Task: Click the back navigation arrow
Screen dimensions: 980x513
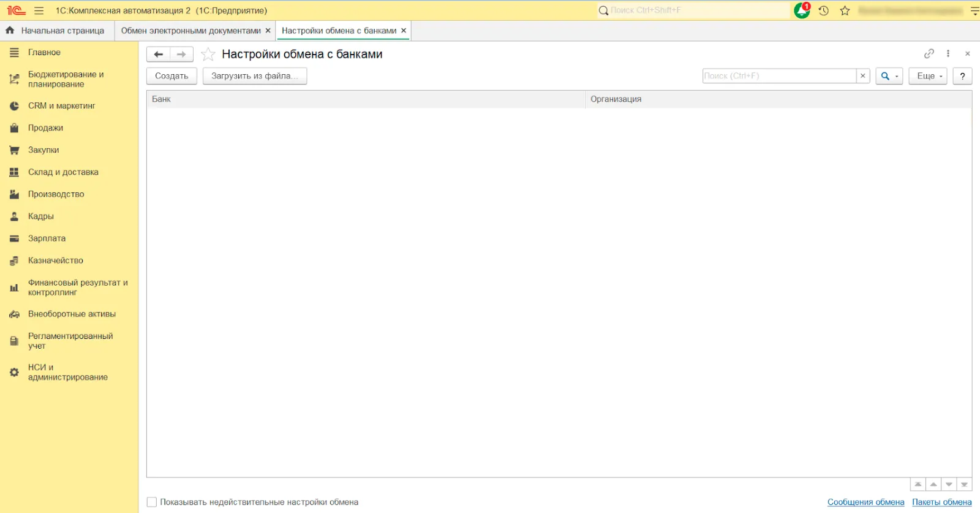Action: (158, 55)
